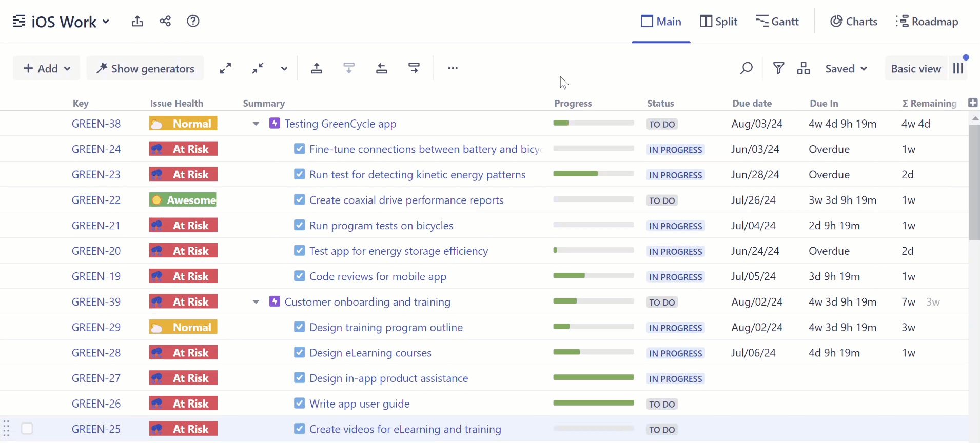Image resolution: width=980 pixels, height=443 pixels.
Task: Collapse Customer onboarding and training group
Action: [x=256, y=302]
